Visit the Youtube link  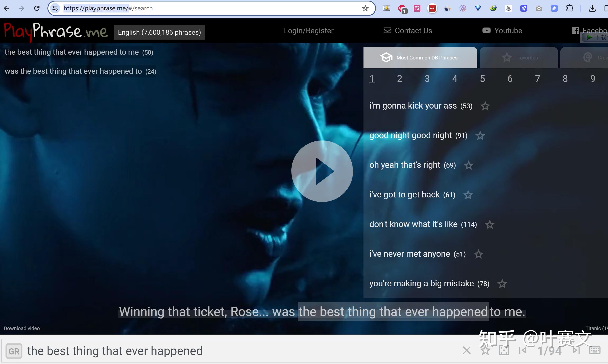pos(502,31)
